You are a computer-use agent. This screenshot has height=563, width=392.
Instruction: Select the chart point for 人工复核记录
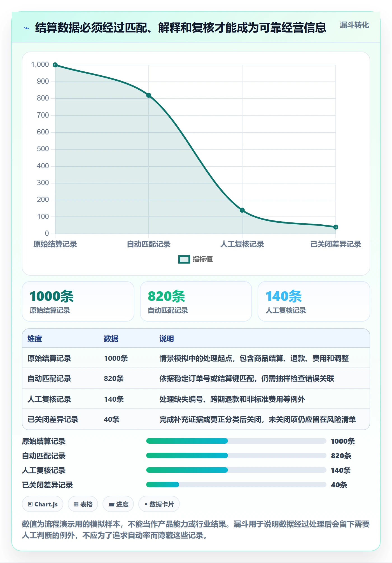[x=242, y=210]
